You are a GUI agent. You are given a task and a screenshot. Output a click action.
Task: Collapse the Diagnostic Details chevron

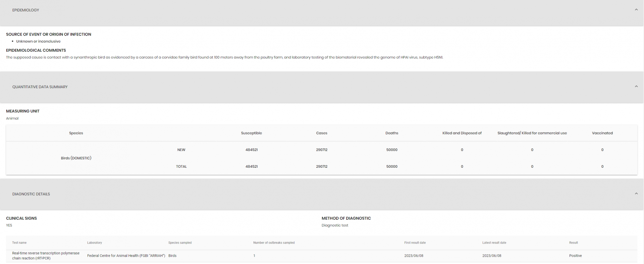coord(636,194)
